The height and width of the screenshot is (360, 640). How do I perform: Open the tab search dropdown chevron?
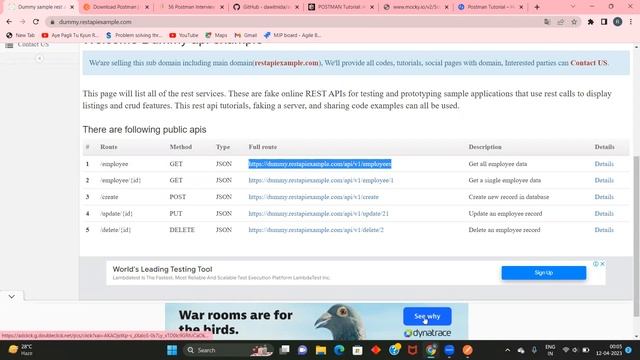tap(572, 7)
